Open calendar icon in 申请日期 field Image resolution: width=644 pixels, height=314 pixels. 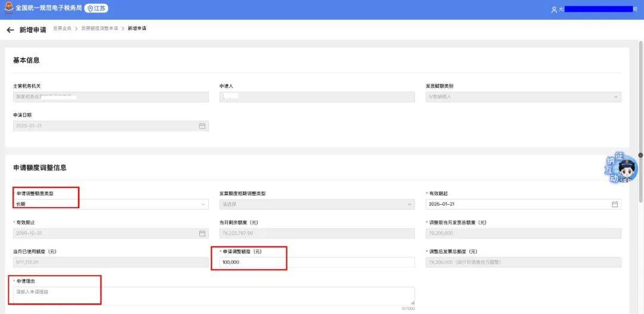(202, 126)
